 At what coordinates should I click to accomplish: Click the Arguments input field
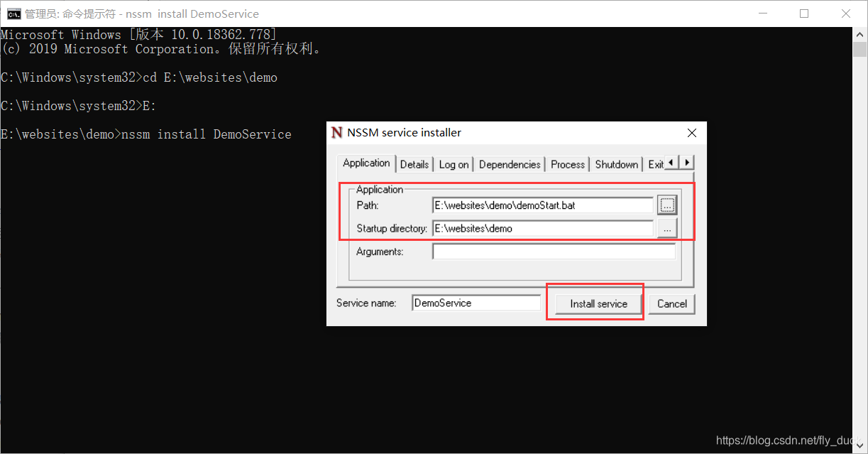554,252
